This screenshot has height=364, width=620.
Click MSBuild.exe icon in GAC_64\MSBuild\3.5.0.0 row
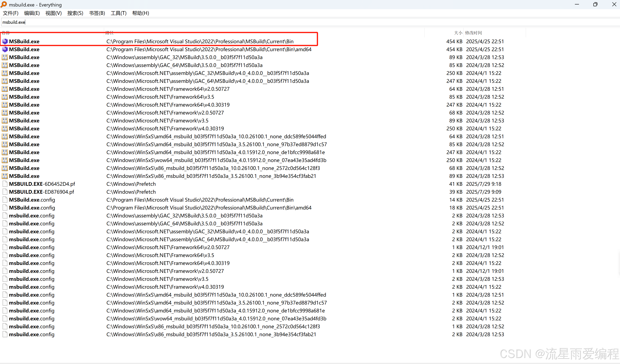(5, 65)
